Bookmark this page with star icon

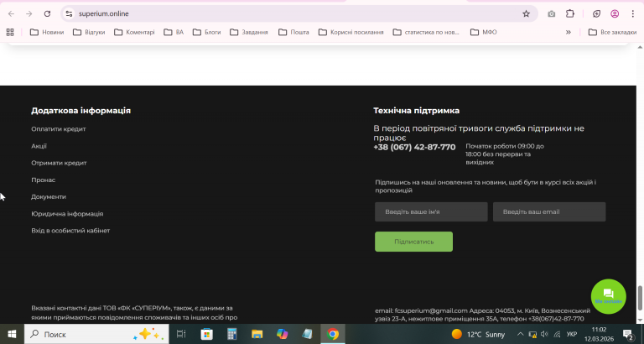(526, 13)
